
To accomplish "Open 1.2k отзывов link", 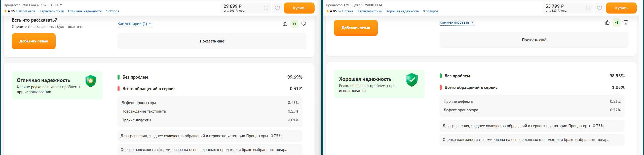I will tap(25, 11).
